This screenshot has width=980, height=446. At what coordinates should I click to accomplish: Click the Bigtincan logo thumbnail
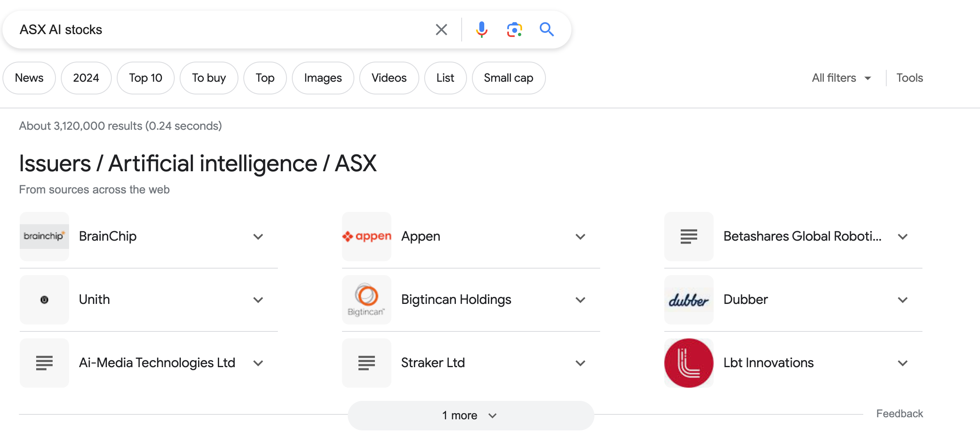pos(367,300)
